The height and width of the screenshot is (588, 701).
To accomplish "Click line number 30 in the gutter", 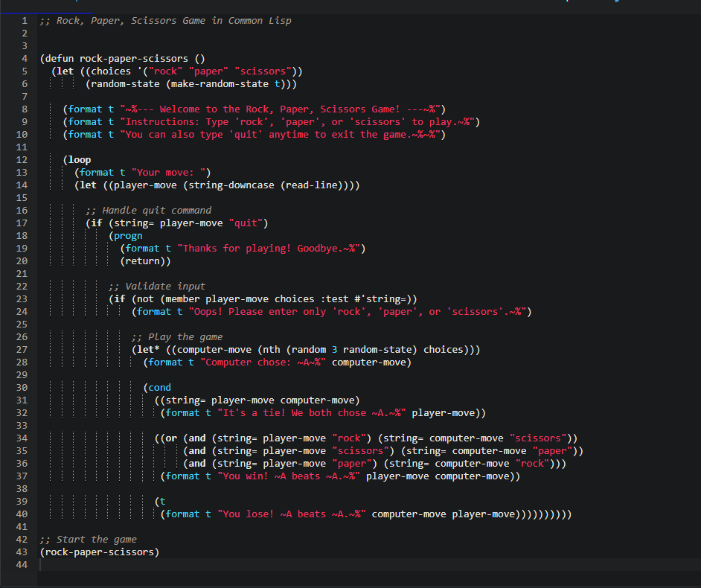I will [x=22, y=387].
